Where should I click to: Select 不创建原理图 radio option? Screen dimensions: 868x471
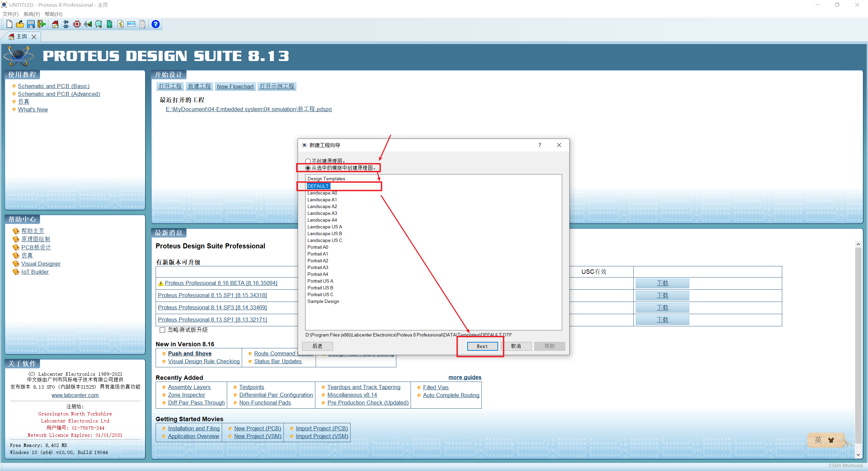pyautogui.click(x=308, y=161)
